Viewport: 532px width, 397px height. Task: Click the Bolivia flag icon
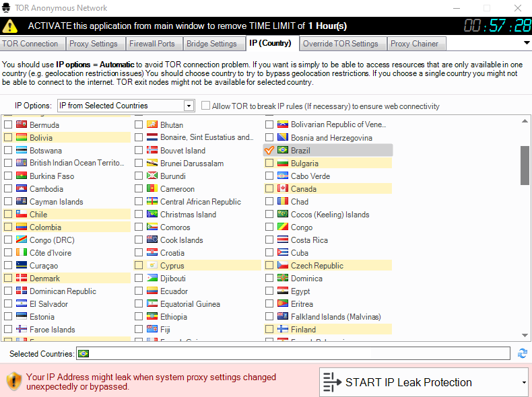(22, 138)
